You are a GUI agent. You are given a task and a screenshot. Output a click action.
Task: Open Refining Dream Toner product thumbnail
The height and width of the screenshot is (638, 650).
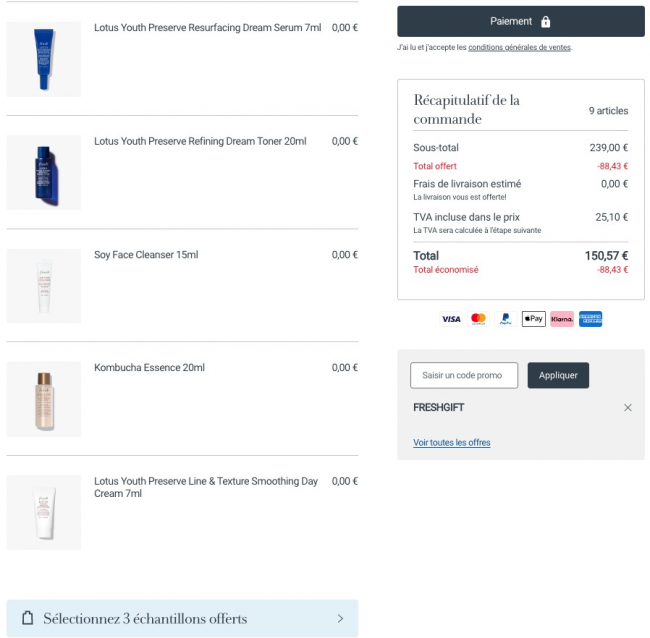(x=44, y=172)
